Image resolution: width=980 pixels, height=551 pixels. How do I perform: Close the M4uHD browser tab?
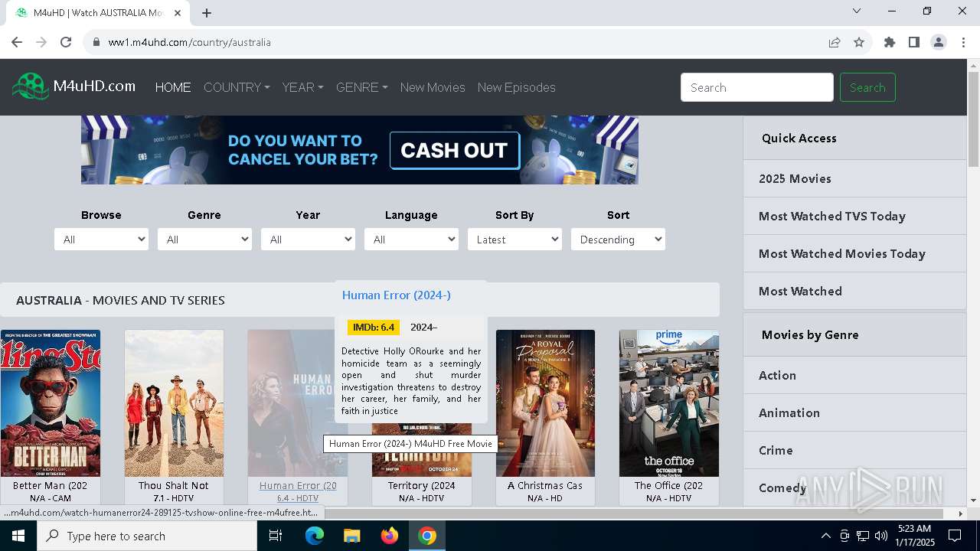(x=178, y=13)
